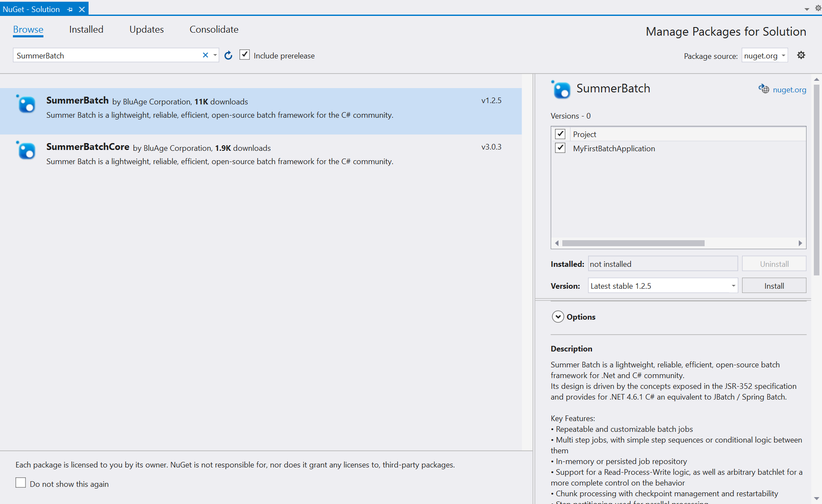This screenshot has height=504, width=822.
Task: Click project list scroll right arrow
Action: pos(800,243)
